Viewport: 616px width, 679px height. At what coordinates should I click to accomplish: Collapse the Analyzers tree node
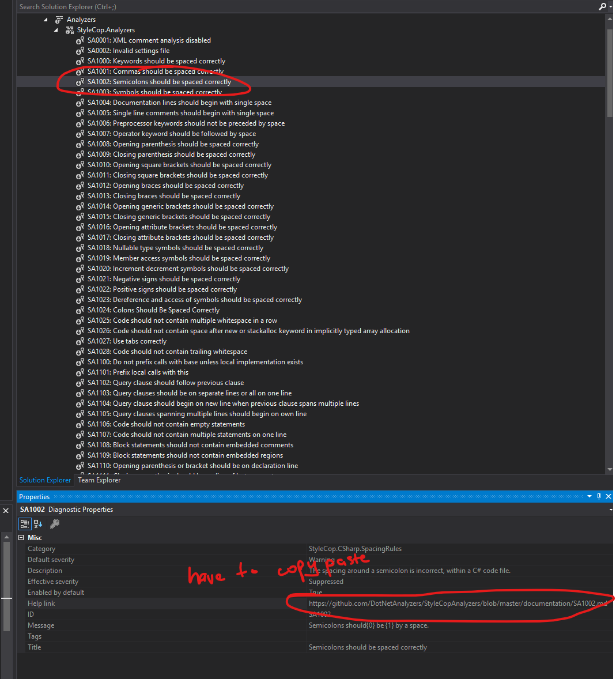(46, 20)
